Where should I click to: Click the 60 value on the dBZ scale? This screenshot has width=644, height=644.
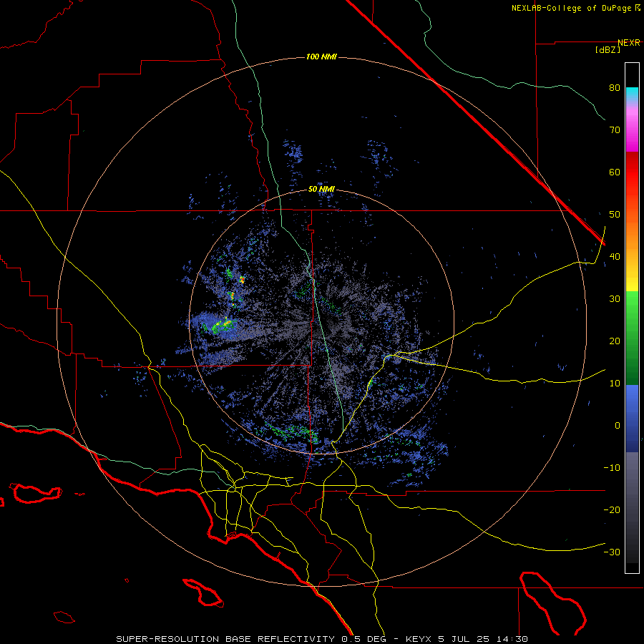pyautogui.click(x=615, y=172)
